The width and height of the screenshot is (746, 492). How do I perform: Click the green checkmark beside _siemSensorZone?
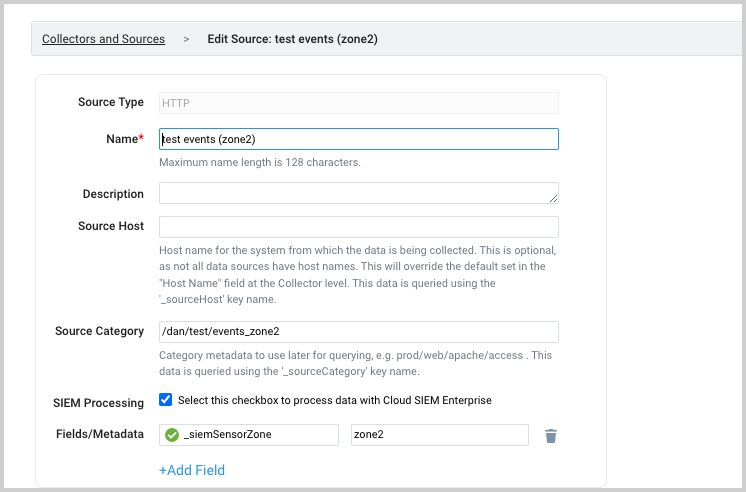click(171, 435)
